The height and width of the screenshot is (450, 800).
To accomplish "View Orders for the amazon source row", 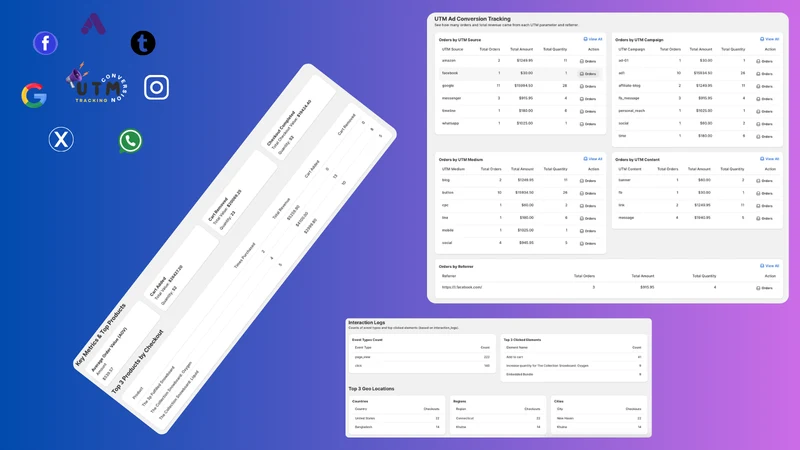I will (588, 61).
